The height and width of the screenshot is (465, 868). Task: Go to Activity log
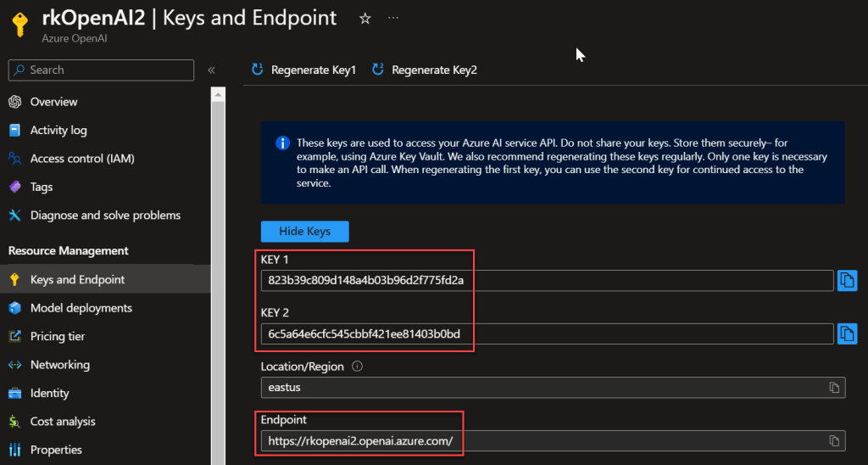tap(58, 130)
